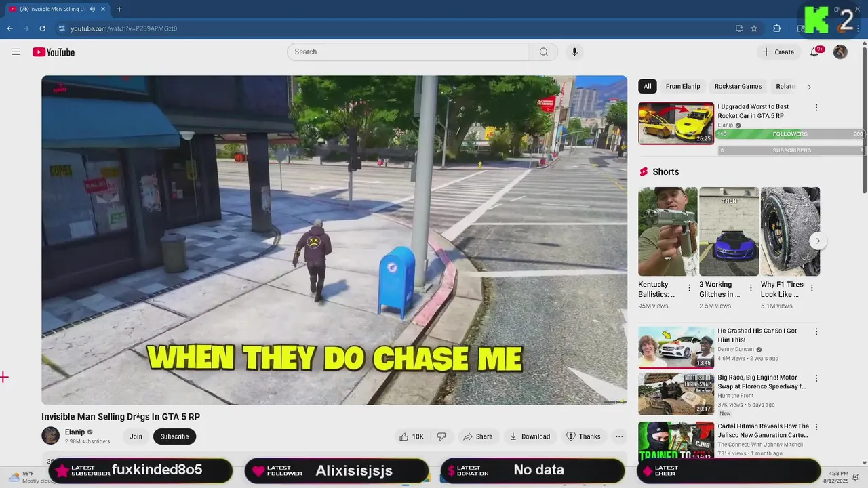Show more filter chips with right chevron
This screenshot has width=868, height=488.
808,87
